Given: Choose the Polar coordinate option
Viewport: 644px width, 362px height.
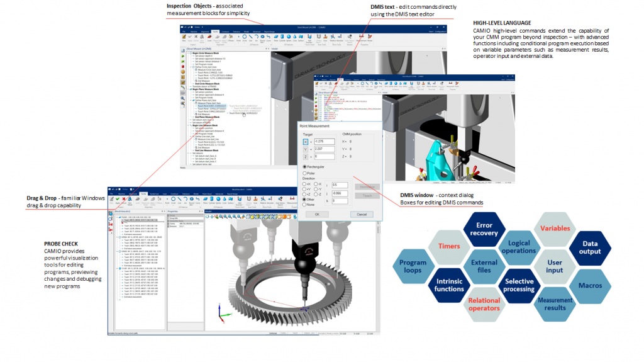Looking at the screenshot, I should click(x=306, y=173).
